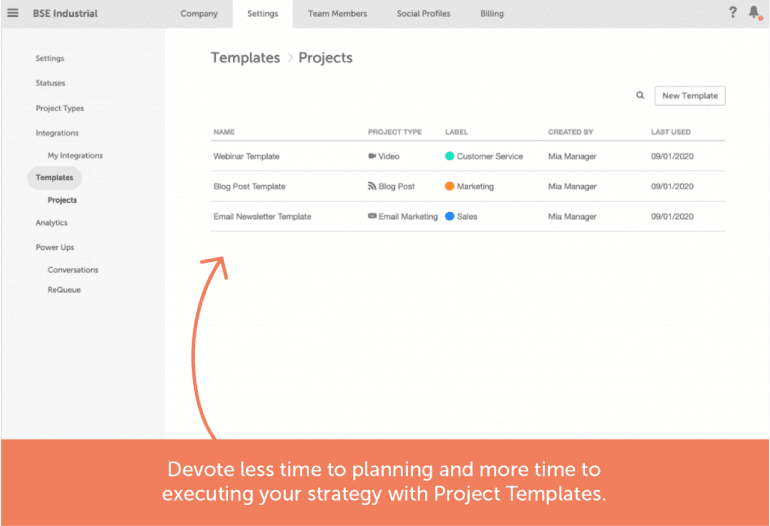Click the Blog Post RSS icon

(372, 186)
